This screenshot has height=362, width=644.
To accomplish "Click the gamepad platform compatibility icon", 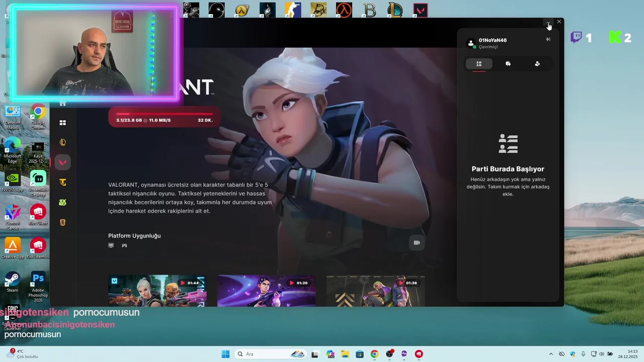I will coord(124,245).
